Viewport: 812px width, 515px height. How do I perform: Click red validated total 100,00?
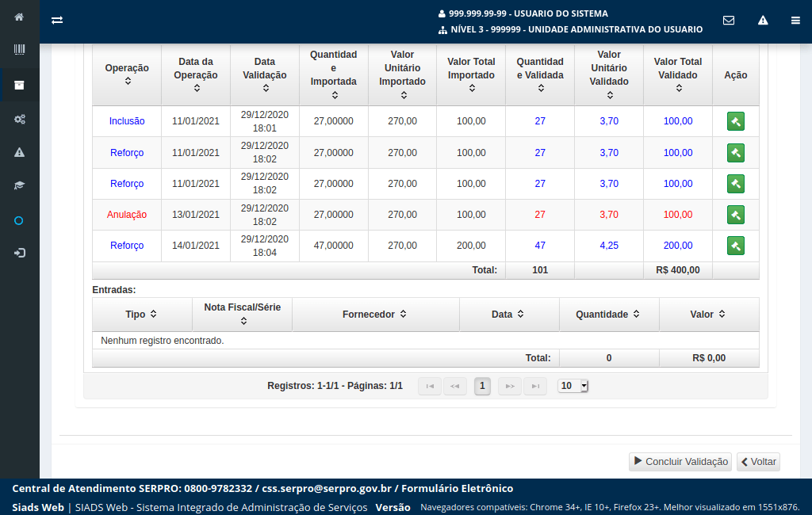[678, 215]
